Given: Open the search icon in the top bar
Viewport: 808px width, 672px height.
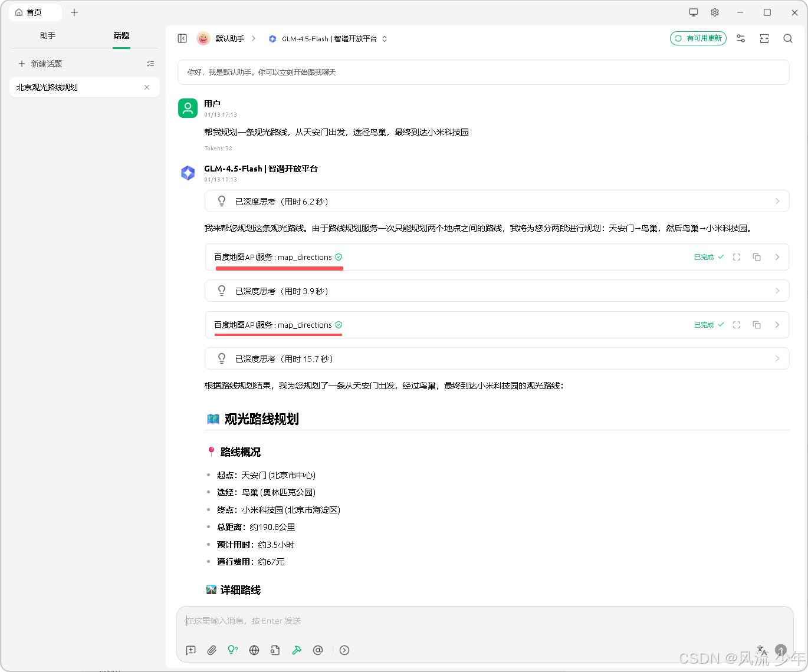Looking at the screenshot, I should (788, 38).
